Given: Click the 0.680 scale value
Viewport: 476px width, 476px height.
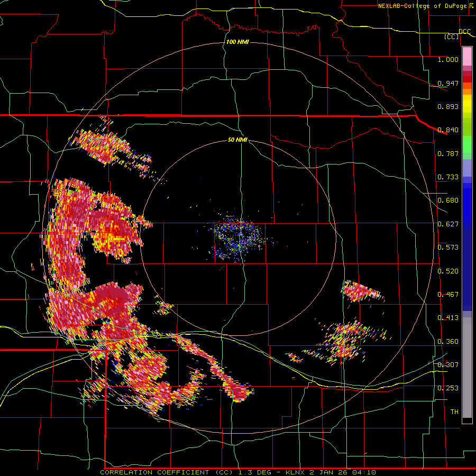Looking at the screenshot, I should [x=448, y=200].
